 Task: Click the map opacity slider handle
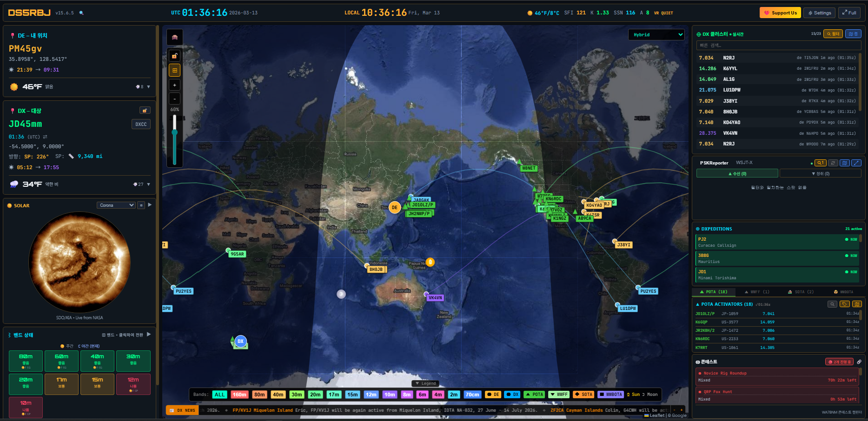(x=175, y=132)
